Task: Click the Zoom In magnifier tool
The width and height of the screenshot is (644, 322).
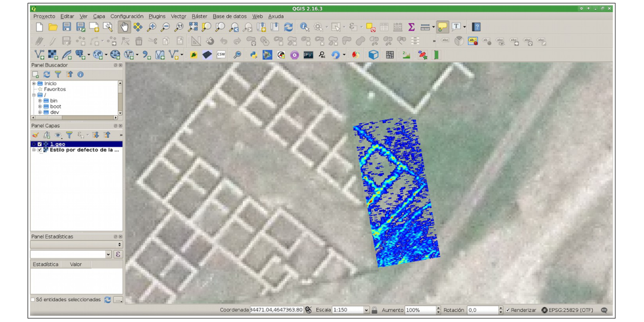Action: [x=152, y=27]
